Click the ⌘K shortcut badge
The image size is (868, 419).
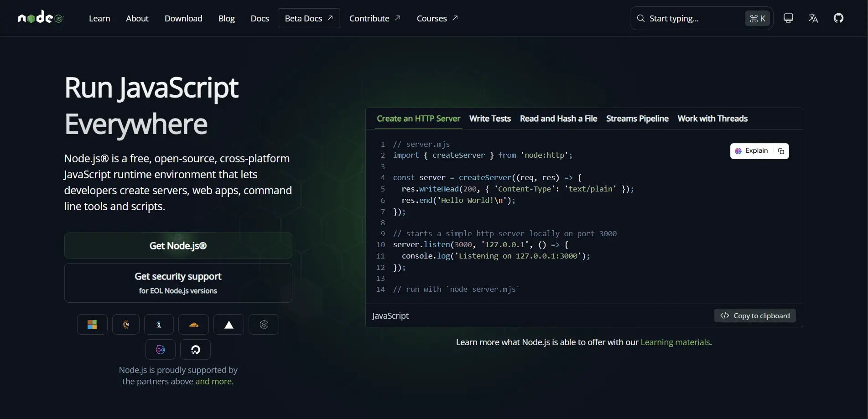(x=757, y=18)
